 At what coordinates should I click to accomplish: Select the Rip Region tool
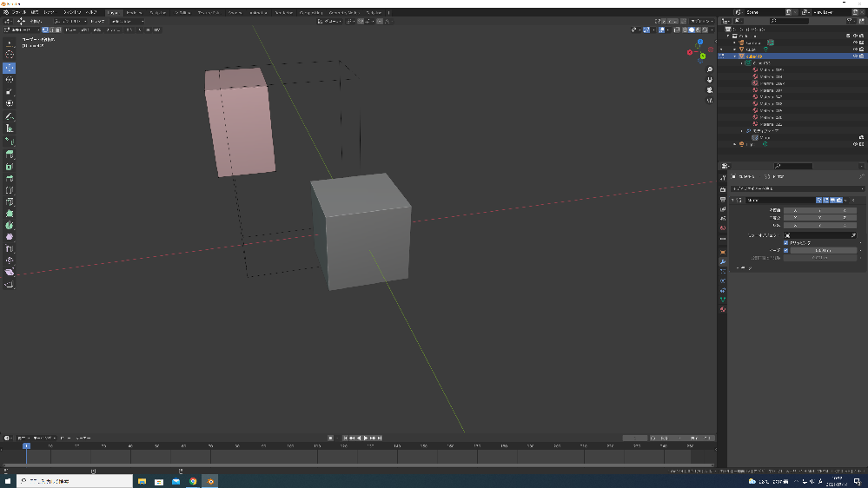[10, 285]
